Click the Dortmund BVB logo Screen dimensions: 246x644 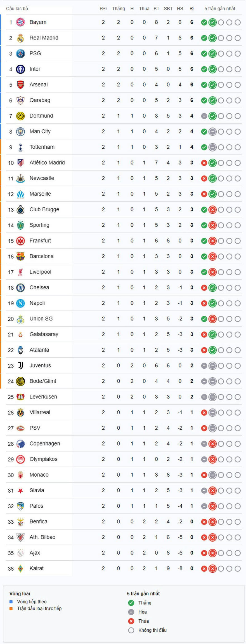(x=20, y=116)
